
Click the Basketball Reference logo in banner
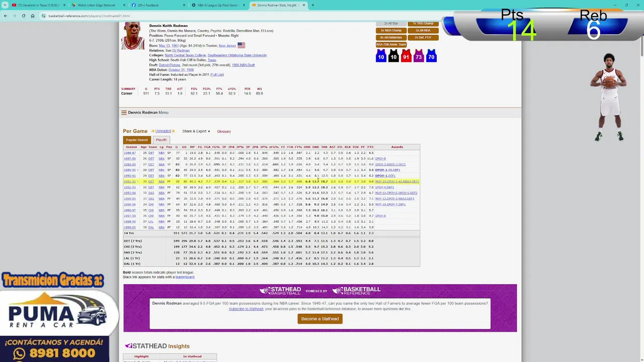point(356,291)
